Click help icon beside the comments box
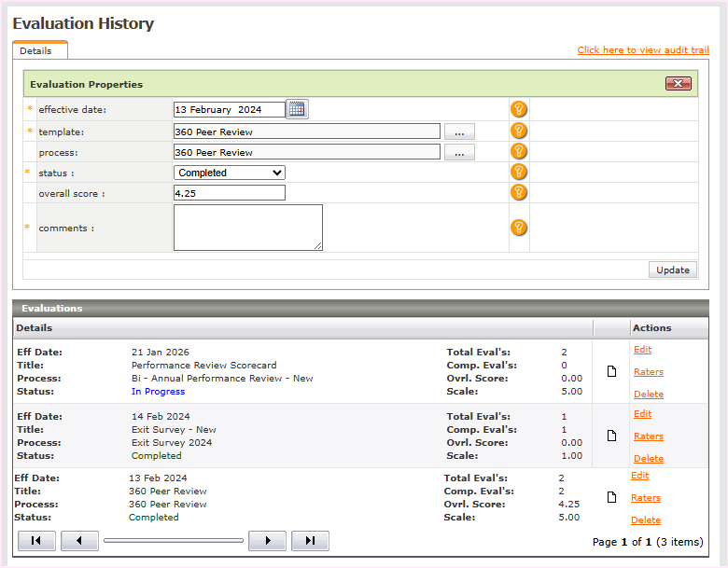This screenshot has width=728, height=568. (x=519, y=228)
